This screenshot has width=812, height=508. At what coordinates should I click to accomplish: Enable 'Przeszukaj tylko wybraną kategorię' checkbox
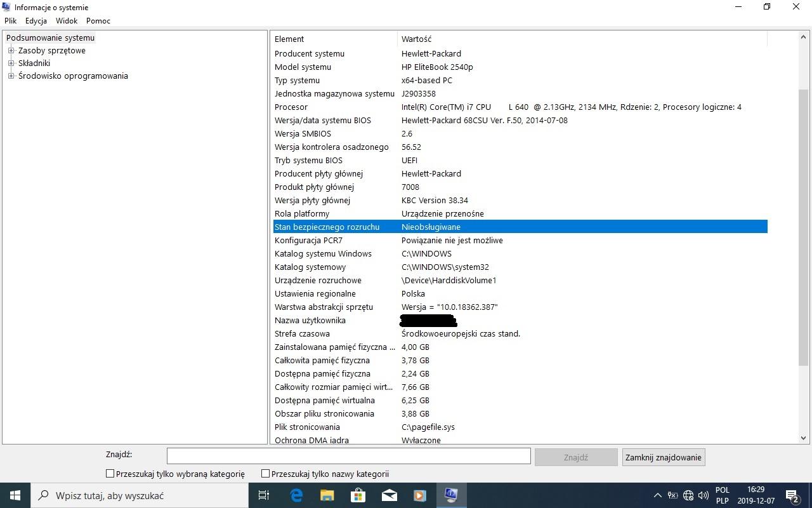pyautogui.click(x=110, y=474)
